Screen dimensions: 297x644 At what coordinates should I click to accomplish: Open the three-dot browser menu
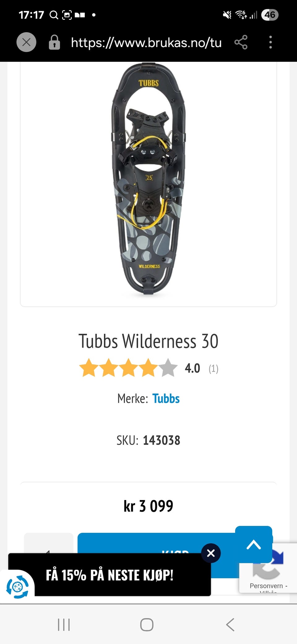tap(270, 42)
